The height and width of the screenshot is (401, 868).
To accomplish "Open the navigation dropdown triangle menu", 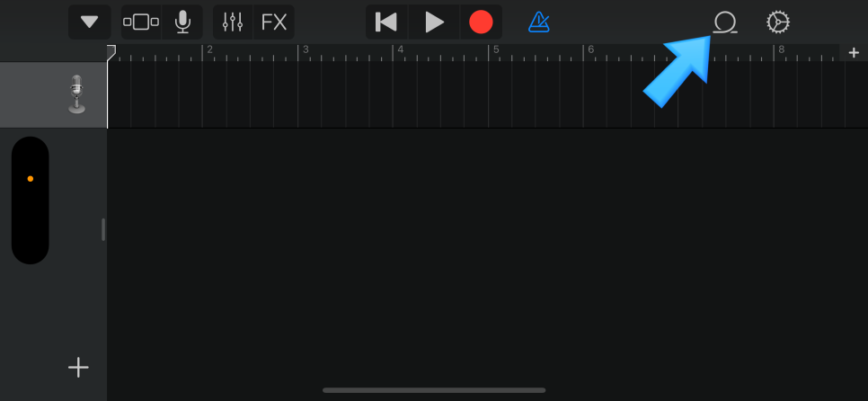I will tap(89, 22).
